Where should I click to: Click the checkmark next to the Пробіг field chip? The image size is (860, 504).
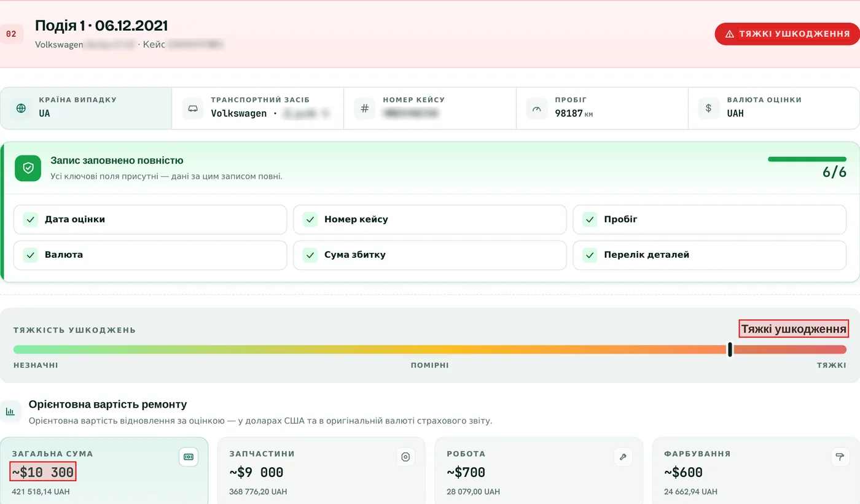pos(590,220)
